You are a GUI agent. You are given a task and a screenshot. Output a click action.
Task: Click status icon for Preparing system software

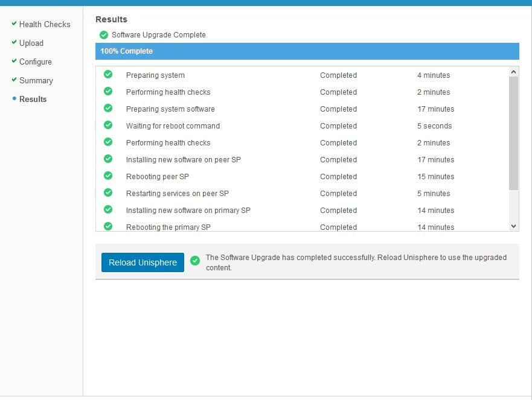coord(108,108)
